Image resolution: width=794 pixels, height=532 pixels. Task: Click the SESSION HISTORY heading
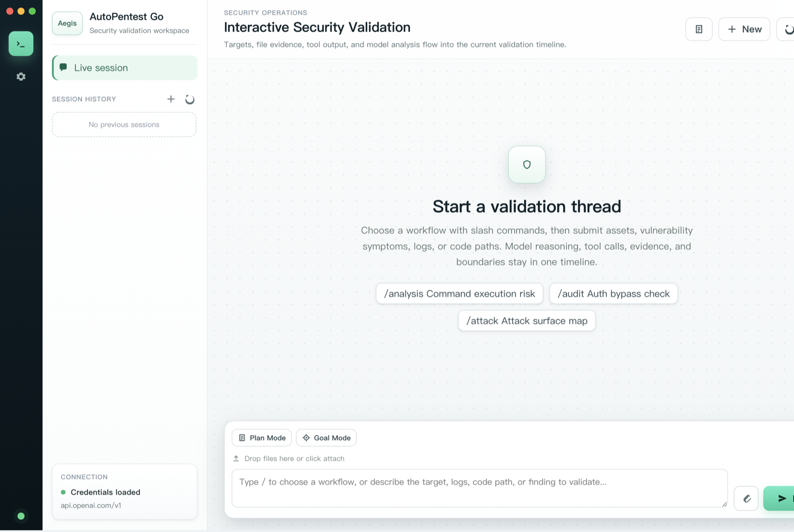tap(84, 99)
